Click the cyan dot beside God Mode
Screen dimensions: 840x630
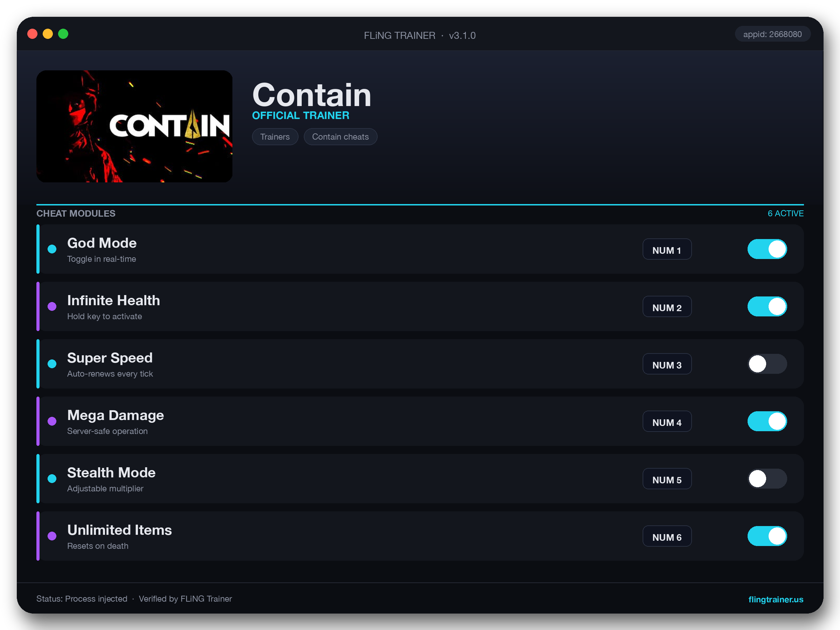(x=52, y=249)
